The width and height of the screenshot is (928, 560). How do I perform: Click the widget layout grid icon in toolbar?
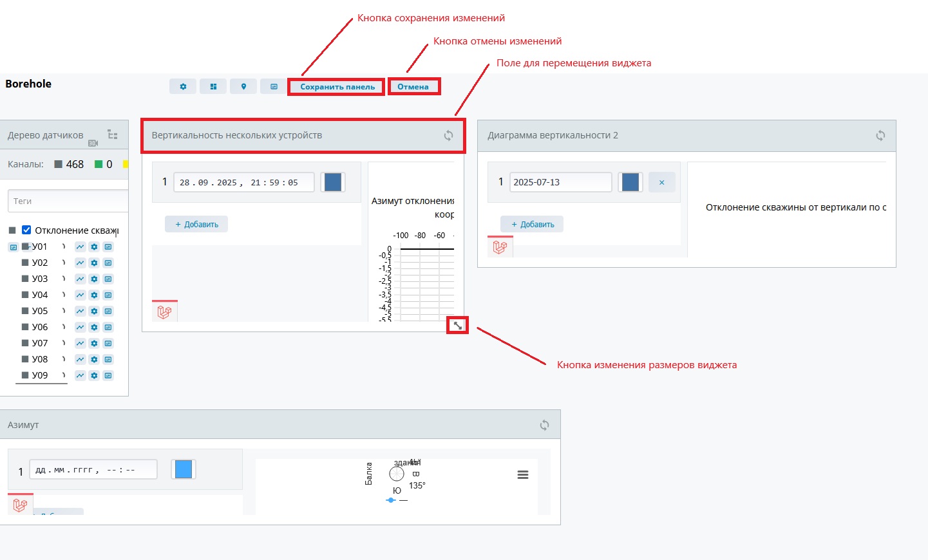(x=213, y=86)
